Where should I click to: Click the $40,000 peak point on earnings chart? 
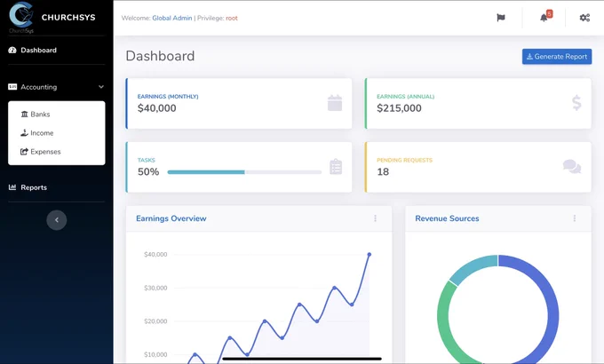click(369, 254)
